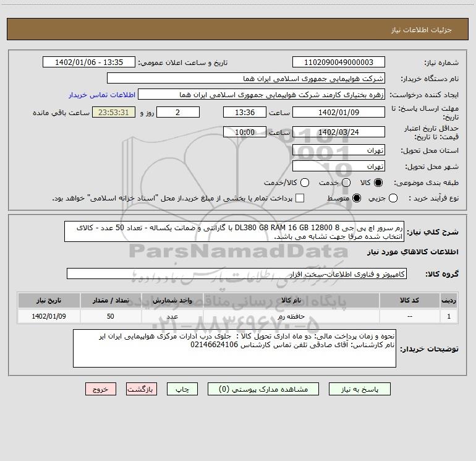Click the استان محل تحویل field

pyautogui.click(x=338, y=150)
